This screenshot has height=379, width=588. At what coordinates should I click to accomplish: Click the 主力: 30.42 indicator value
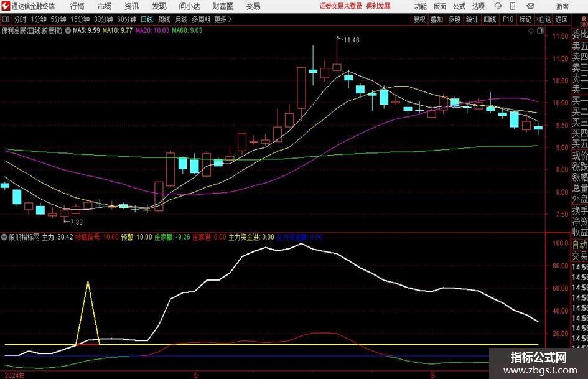click(57, 237)
